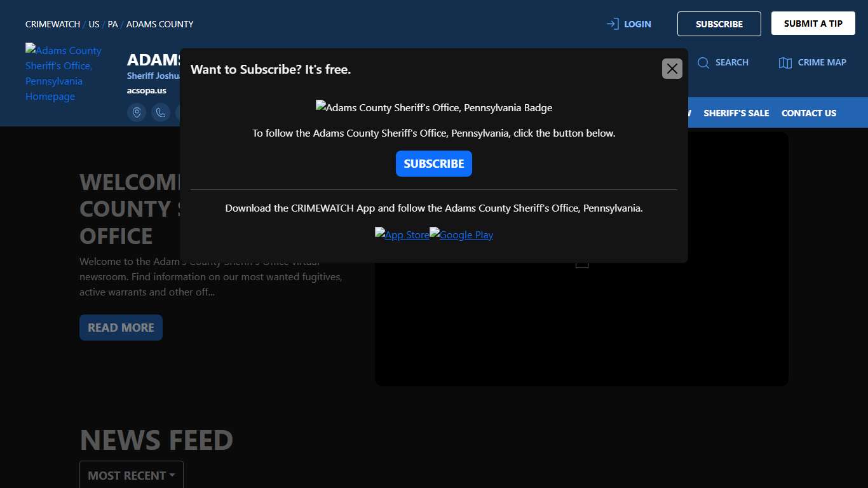Expand the Most Recent dropdown
868x488 pixels.
pyautogui.click(x=132, y=475)
